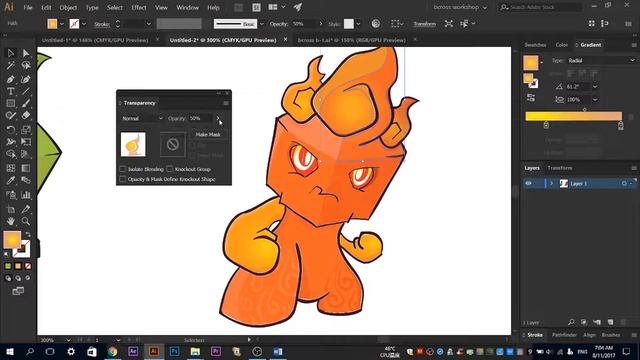This screenshot has width=640, height=360.
Task: Expand Transparency panel opacity slider arrow
Action: (218, 118)
